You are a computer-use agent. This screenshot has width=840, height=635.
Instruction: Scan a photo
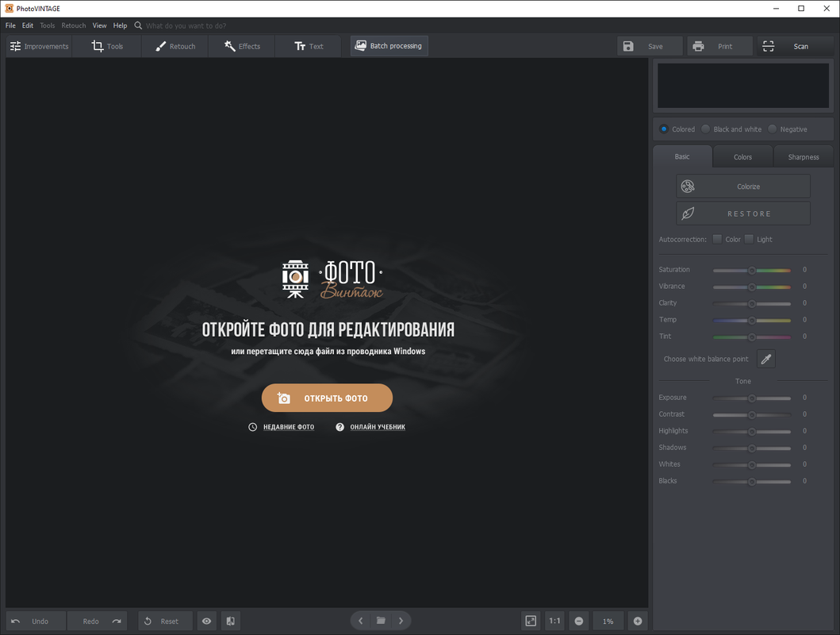pos(794,47)
